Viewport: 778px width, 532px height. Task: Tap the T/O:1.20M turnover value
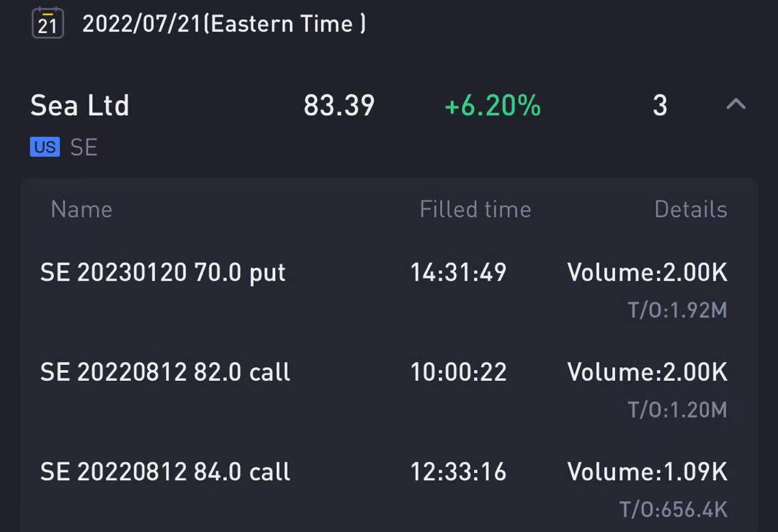tap(677, 410)
